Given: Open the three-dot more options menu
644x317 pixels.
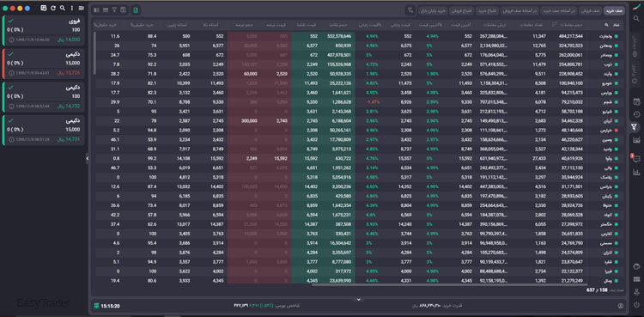Looking at the screenshot, I should tap(72, 8).
